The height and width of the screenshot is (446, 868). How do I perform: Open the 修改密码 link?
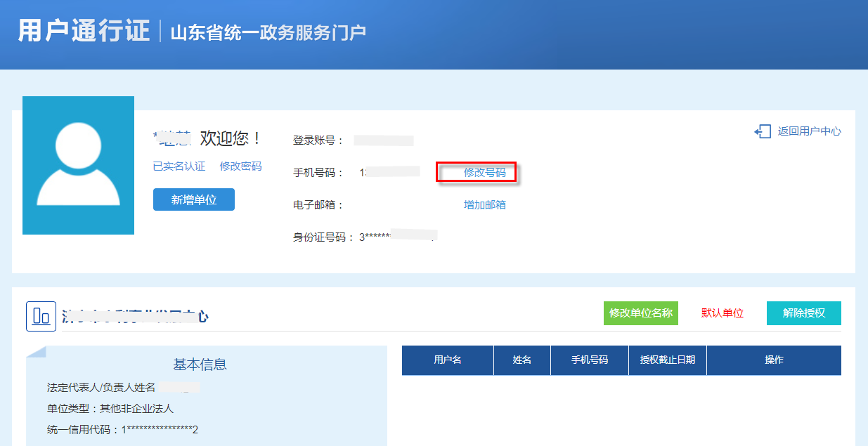click(x=240, y=166)
